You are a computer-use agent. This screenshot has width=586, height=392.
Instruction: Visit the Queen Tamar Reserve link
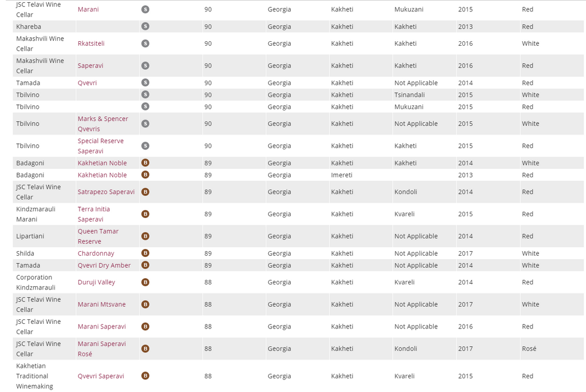point(97,236)
